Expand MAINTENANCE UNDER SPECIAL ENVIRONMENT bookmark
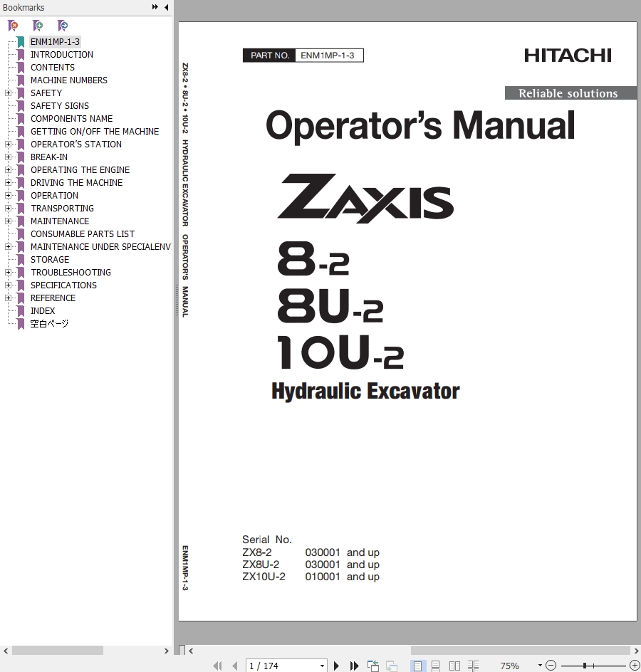This screenshot has width=641, height=672. pos(8,247)
